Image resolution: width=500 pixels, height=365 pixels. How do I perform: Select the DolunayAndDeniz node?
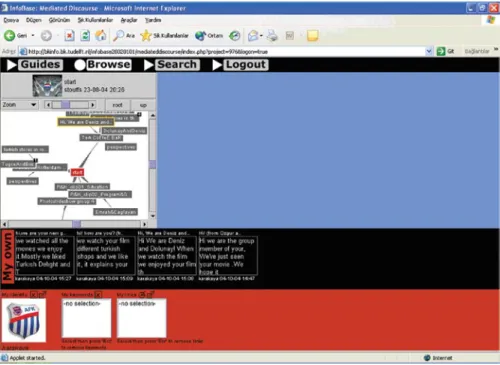point(124,131)
